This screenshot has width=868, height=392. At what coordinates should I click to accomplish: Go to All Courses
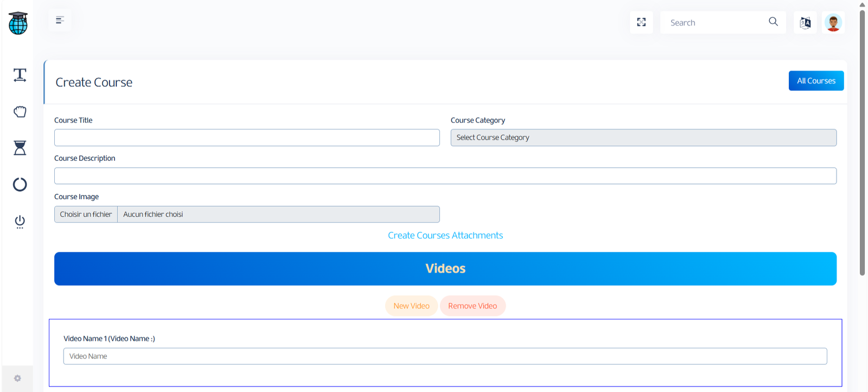click(816, 81)
